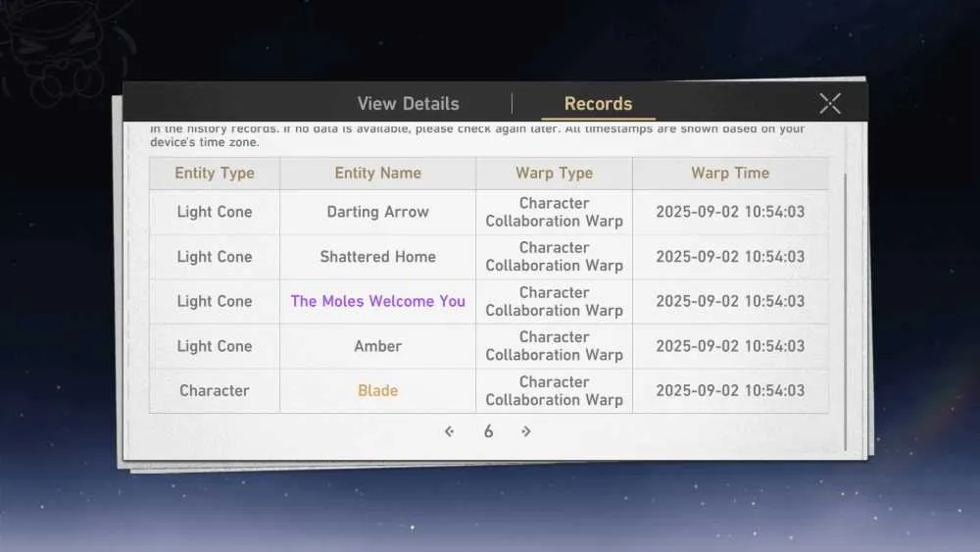The image size is (980, 552).
Task: Go to the previous records page arrow
Action: [449, 431]
